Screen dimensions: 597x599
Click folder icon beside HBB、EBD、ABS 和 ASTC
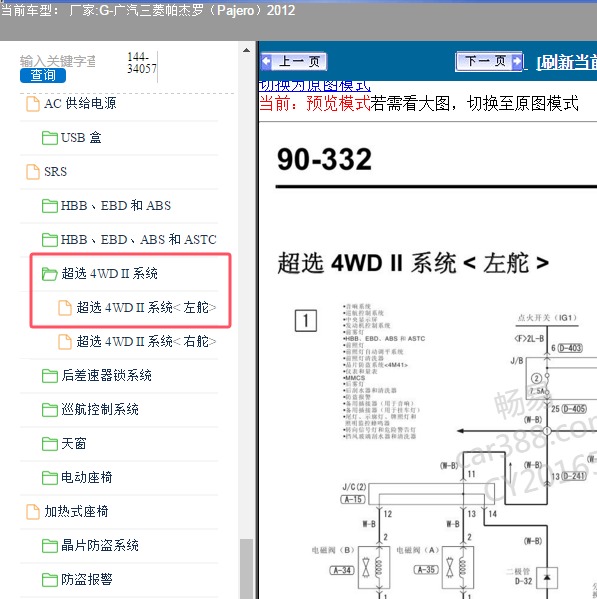tap(50, 240)
